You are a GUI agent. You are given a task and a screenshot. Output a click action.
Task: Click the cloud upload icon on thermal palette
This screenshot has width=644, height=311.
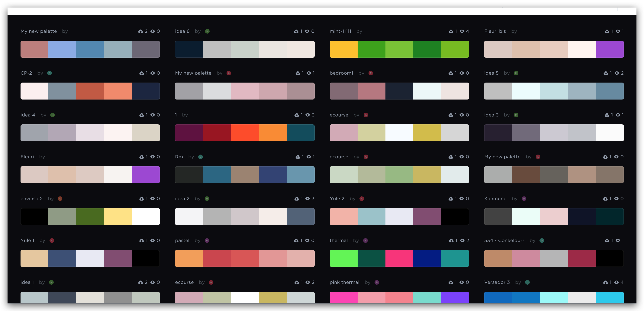click(451, 241)
